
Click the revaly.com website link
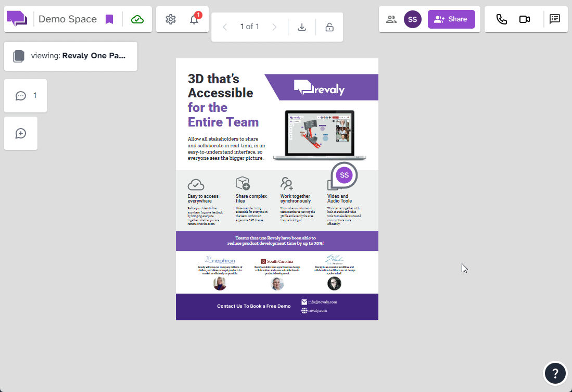(x=317, y=311)
